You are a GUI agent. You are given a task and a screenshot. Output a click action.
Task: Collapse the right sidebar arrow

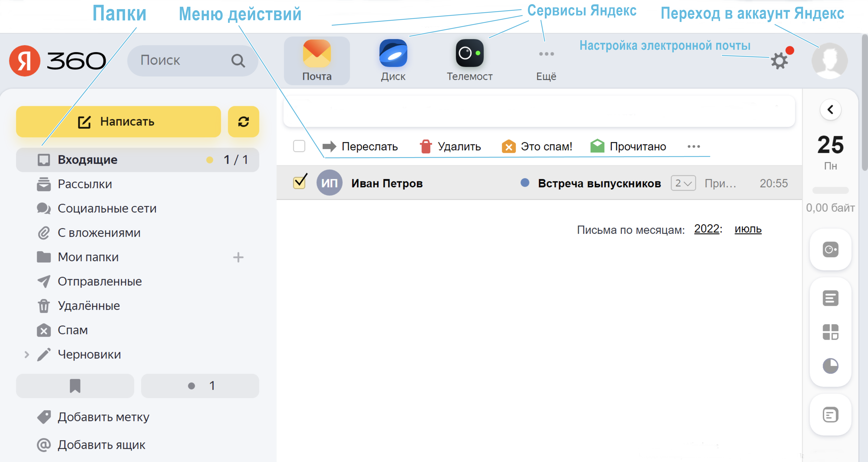tap(830, 110)
